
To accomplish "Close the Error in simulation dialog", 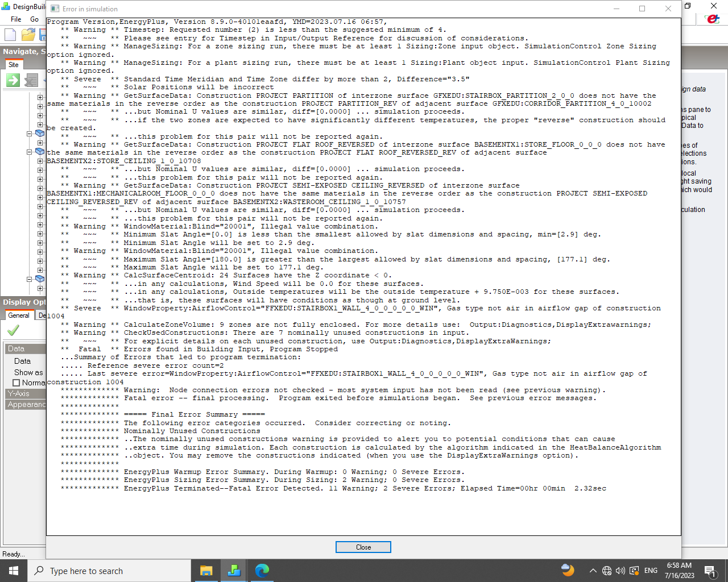I will coord(363,547).
